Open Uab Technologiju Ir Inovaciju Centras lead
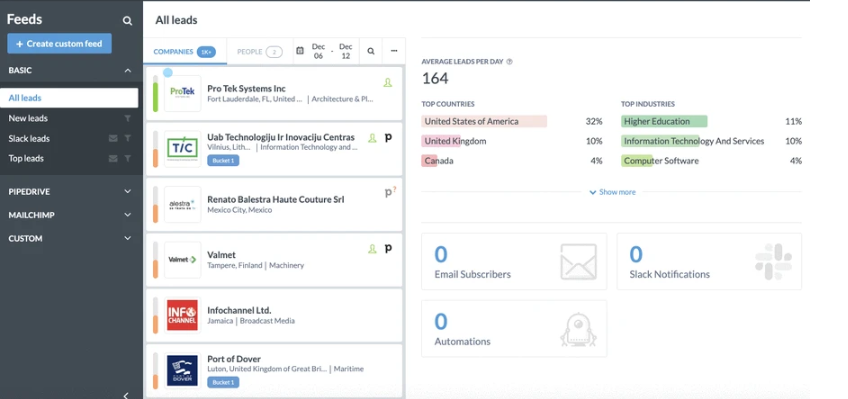 tap(274, 149)
